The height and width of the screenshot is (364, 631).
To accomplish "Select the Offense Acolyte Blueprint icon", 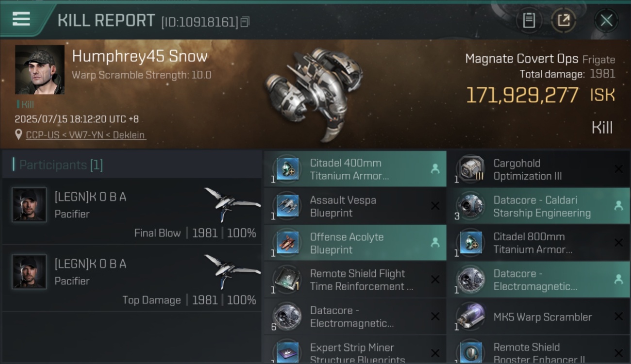I will tap(287, 243).
